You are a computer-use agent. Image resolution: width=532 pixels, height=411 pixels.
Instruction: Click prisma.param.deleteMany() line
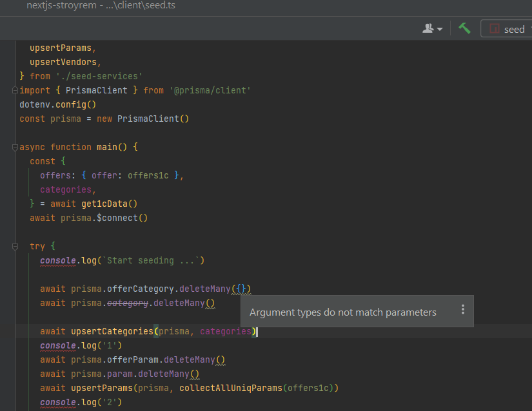119,374
